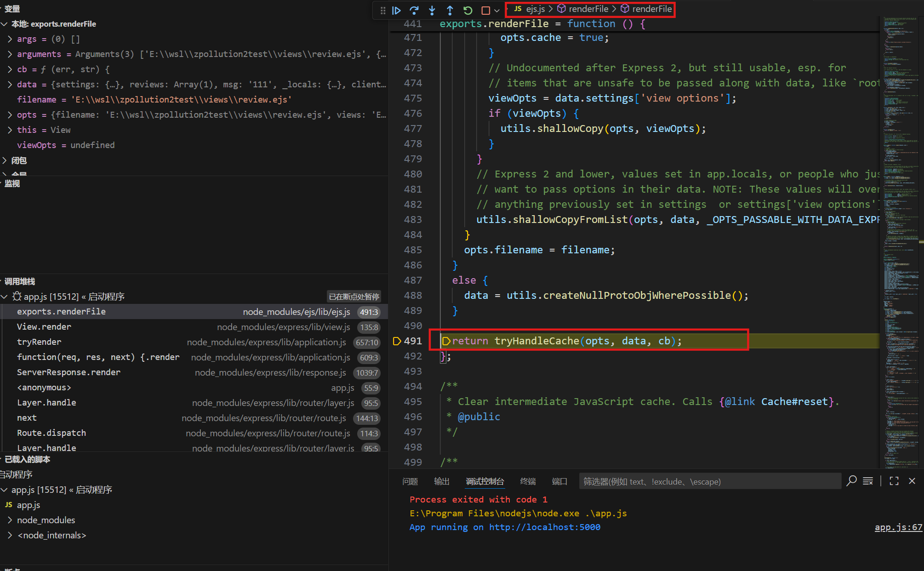
Task: Clear the debug console output
Action: (x=868, y=481)
